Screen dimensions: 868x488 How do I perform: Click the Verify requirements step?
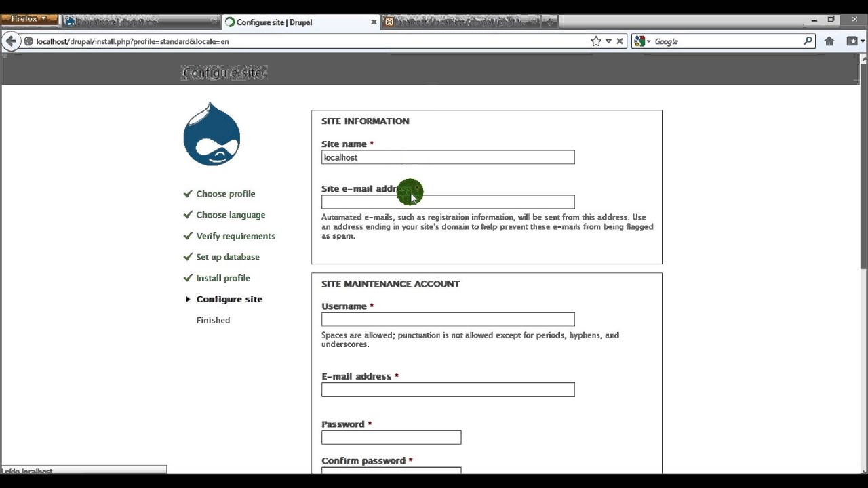point(235,236)
